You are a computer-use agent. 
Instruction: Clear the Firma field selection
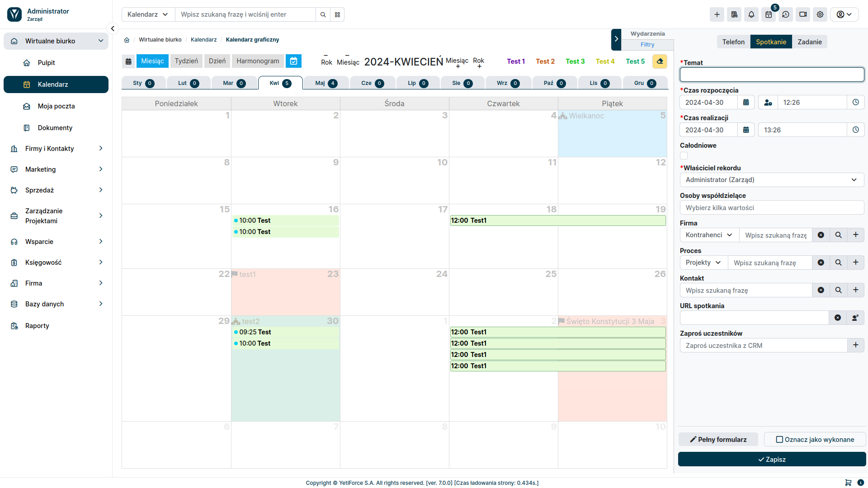tap(821, 235)
